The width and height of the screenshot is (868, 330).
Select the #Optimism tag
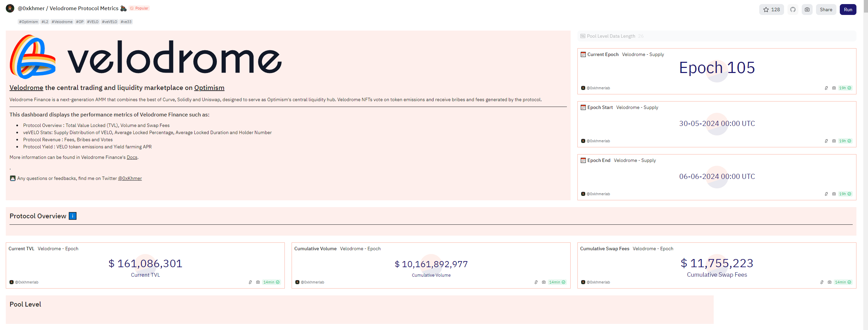29,22
